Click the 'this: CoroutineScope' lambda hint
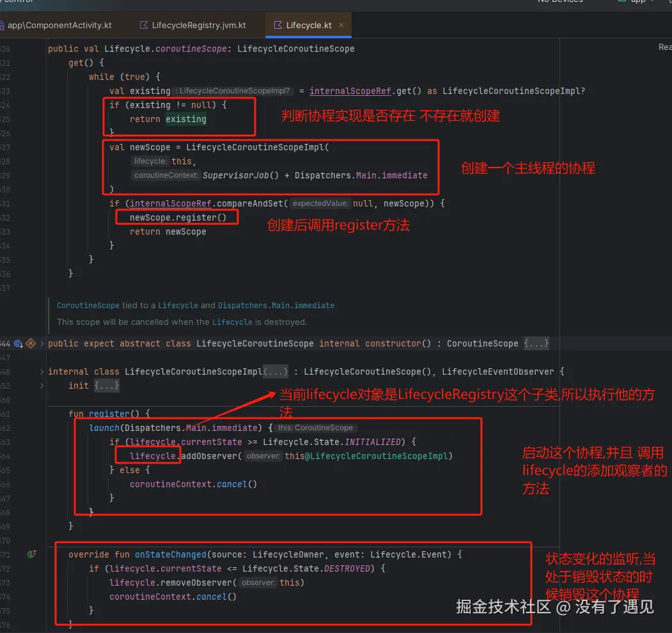The image size is (672, 633). [x=315, y=428]
